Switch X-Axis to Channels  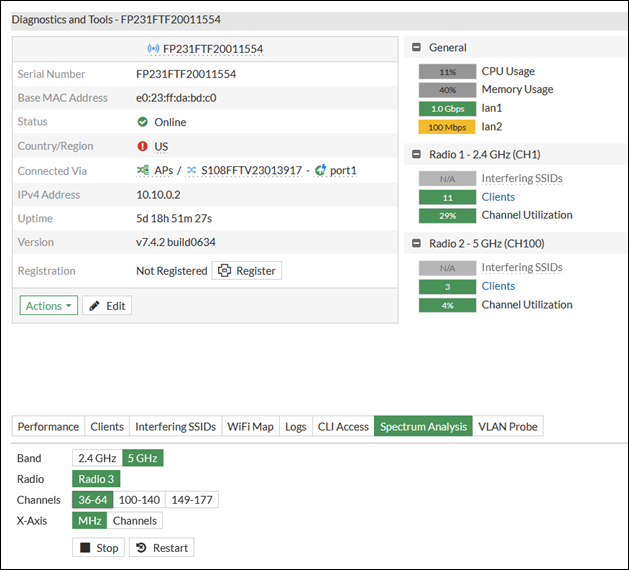coord(134,521)
